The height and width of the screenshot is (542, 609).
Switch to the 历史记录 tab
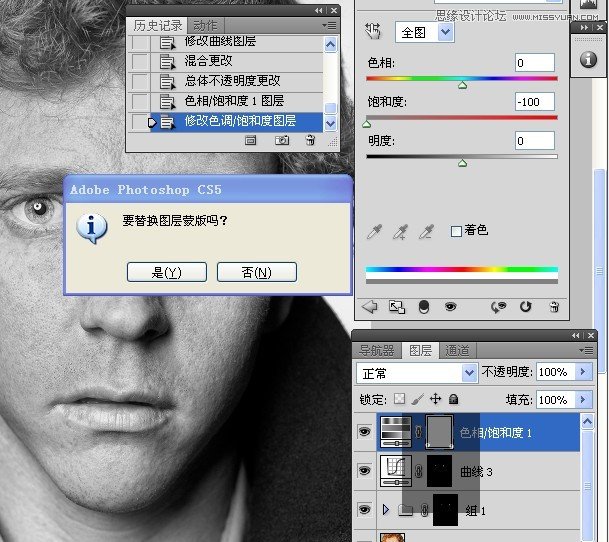click(x=158, y=26)
